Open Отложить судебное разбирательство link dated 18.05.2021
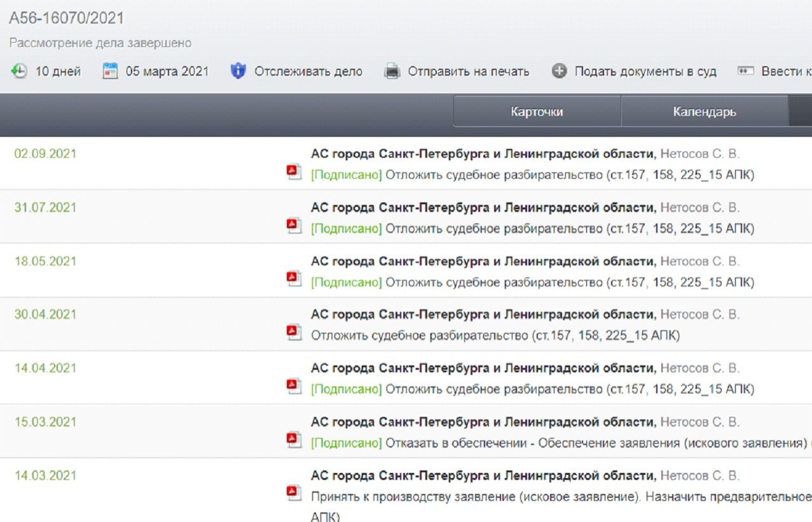 [570, 282]
